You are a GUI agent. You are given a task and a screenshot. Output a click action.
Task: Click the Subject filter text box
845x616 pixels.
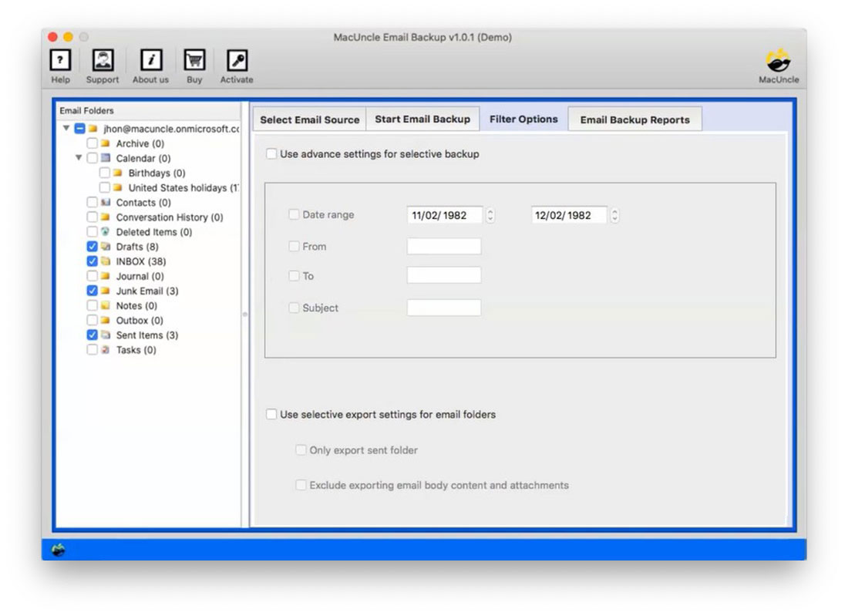[x=443, y=307]
